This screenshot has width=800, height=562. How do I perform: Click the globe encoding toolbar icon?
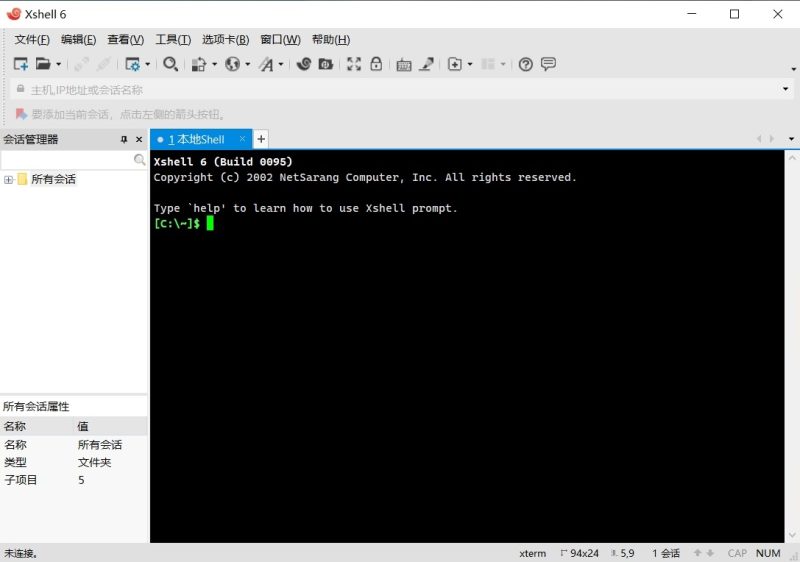click(233, 64)
